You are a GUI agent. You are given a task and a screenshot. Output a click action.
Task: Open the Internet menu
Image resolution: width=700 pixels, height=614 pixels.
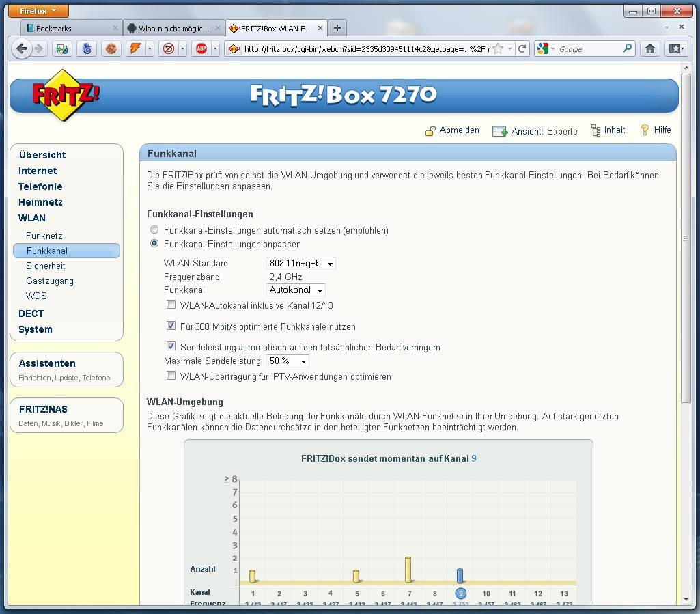coord(38,171)
